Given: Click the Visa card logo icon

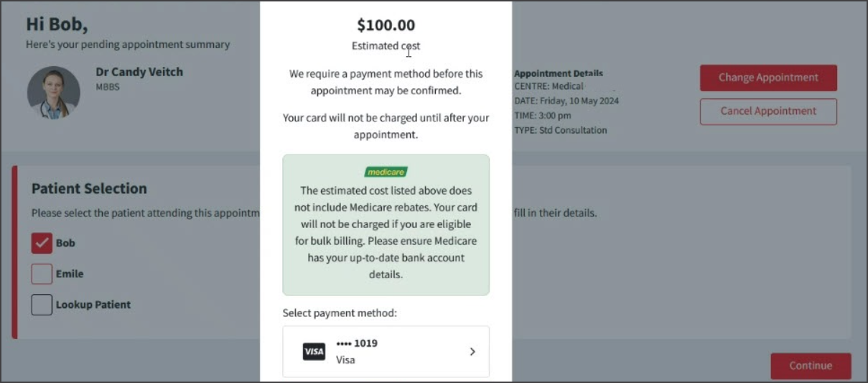Looking at the screenshot, I should 314,351.
